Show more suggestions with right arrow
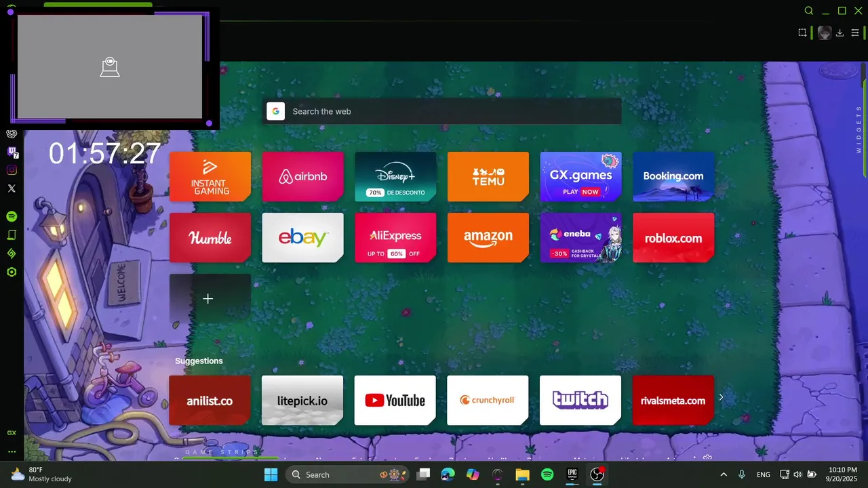The image size is (868, 488). pos(721,398)
